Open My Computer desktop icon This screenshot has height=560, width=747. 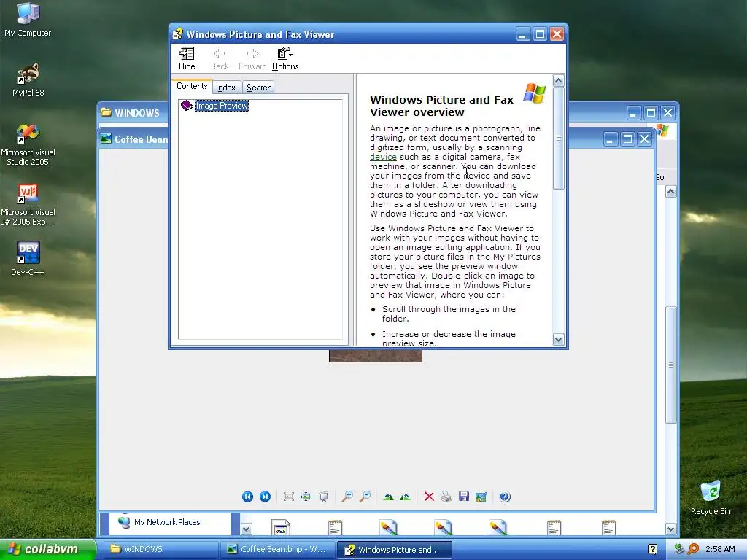pyautogui.click(x=28, y=20)
